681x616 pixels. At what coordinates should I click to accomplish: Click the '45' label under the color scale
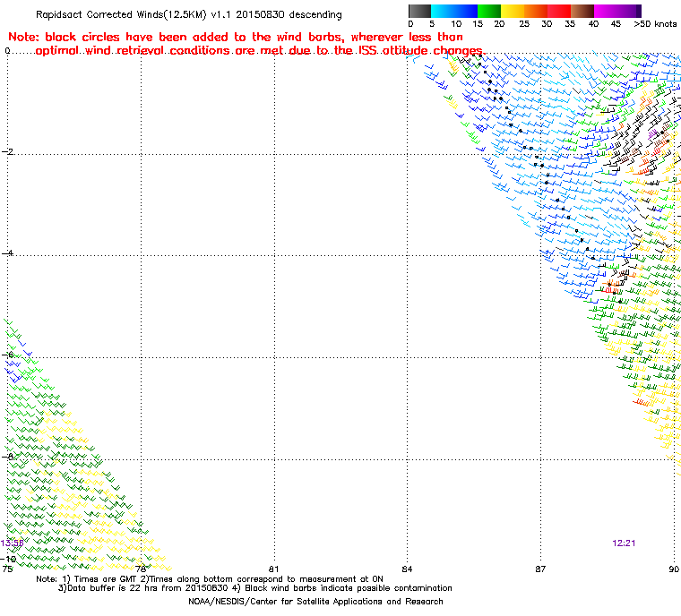point(616,24)
